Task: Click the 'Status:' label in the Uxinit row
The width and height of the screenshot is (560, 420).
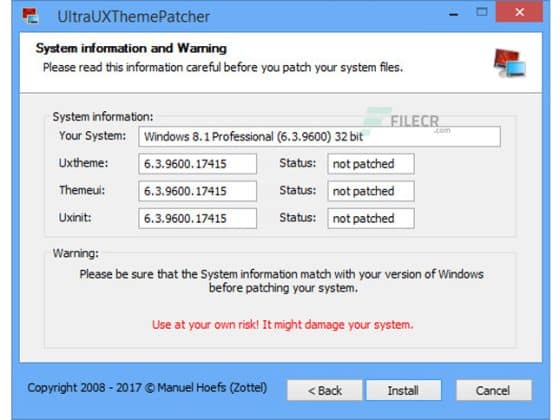Action: (x=298, y=217)
